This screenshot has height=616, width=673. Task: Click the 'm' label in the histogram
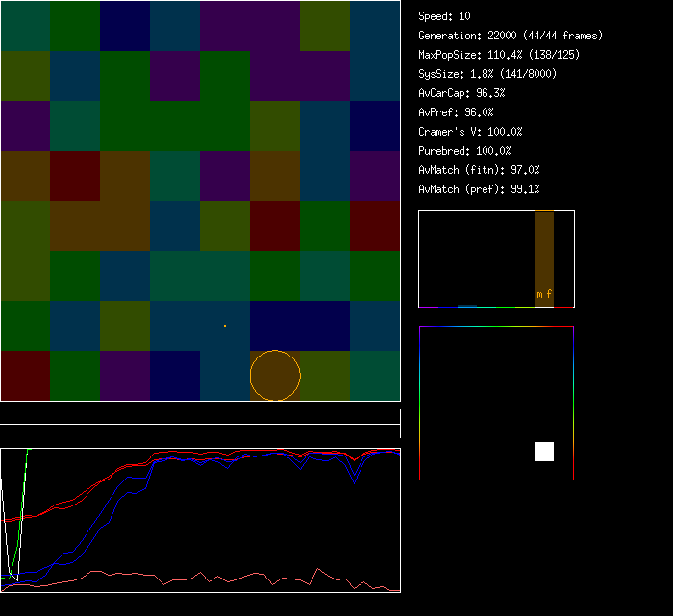tap(539, 294)
